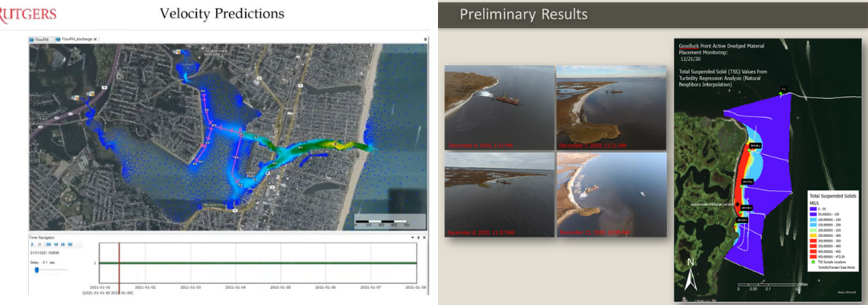Viewport: 868px width, 305px height.
Task: Click the red current-time marker line
Action: point(119,263)
